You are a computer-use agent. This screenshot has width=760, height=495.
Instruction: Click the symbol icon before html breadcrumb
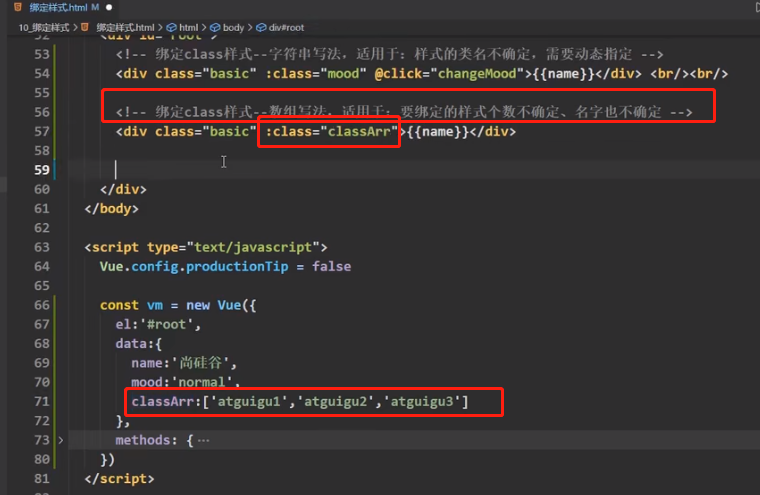tap(172, 28)
